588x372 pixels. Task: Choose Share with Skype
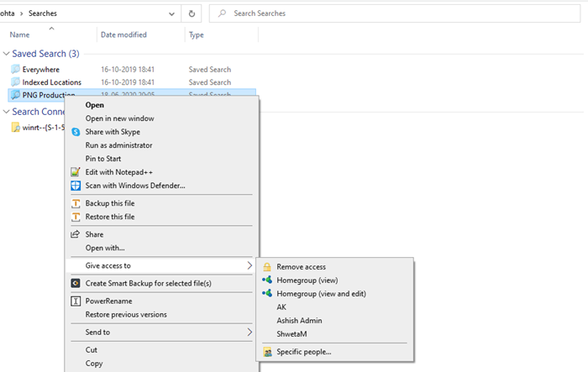113,132
